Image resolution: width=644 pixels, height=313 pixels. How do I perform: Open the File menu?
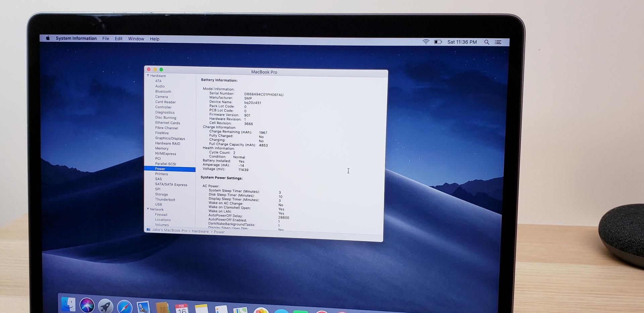point(106,39)
